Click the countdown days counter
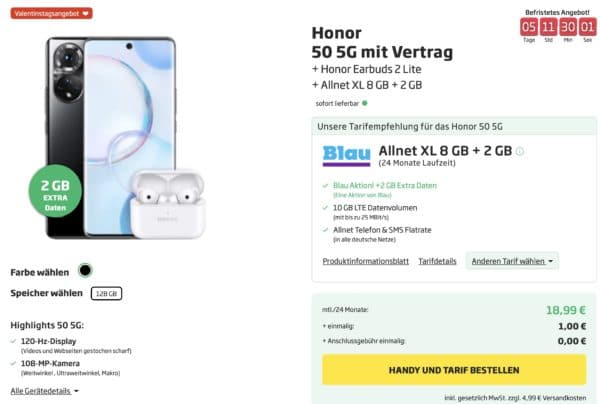This screenshot has width=600, height=404. pos(529,27)
